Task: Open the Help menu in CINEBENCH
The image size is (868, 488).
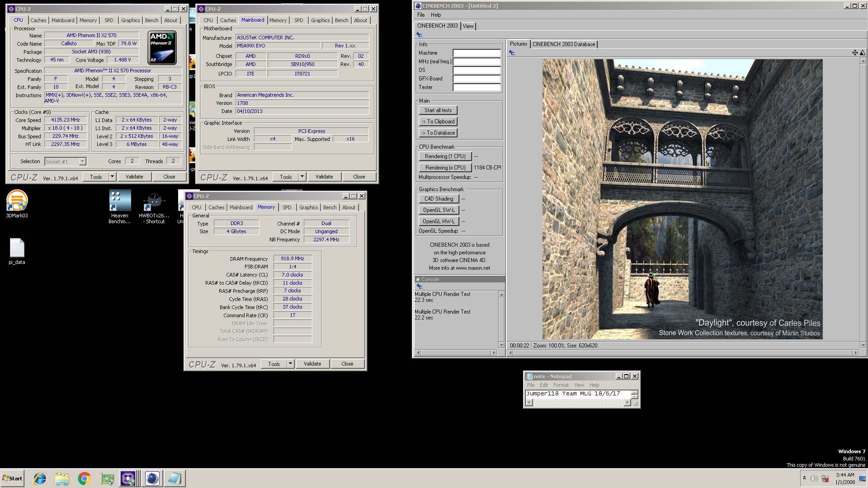Action: [436, 15]
